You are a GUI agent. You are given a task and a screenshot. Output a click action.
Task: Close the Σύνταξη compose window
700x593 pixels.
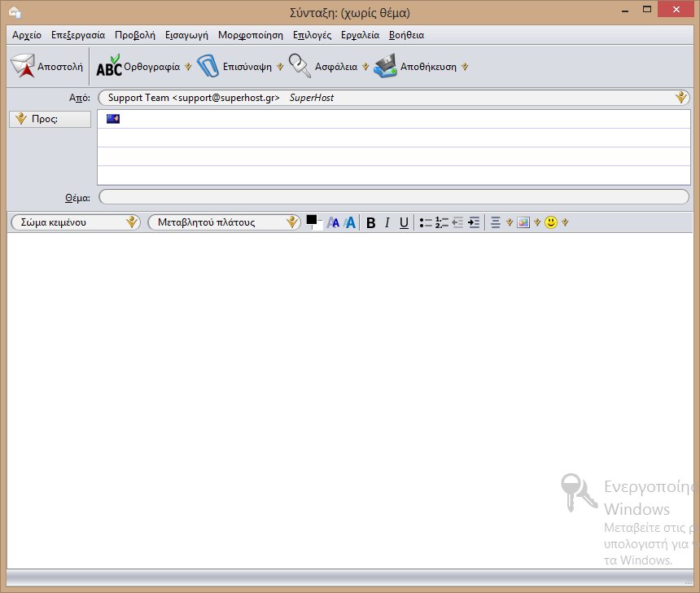pos(676,10)
